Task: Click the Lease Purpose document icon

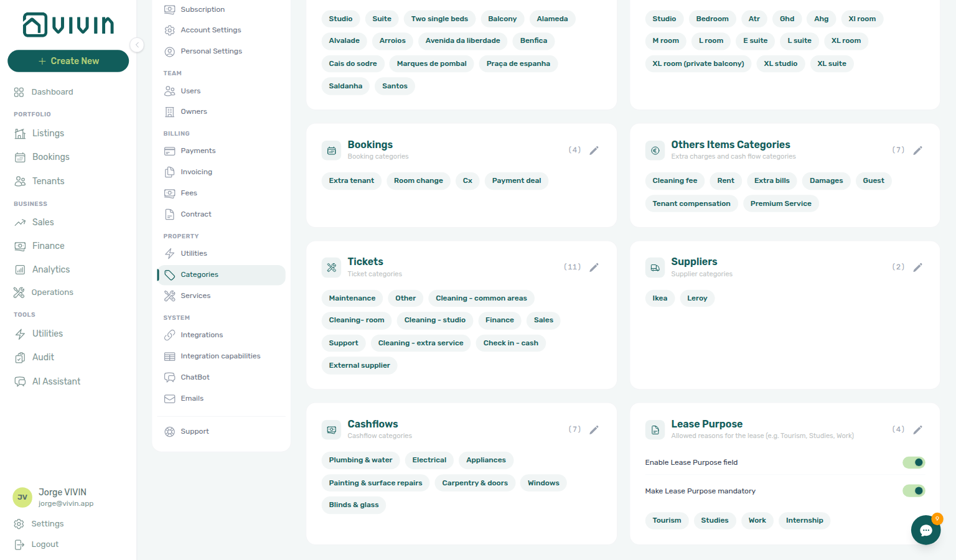Action: click(655, 430)
